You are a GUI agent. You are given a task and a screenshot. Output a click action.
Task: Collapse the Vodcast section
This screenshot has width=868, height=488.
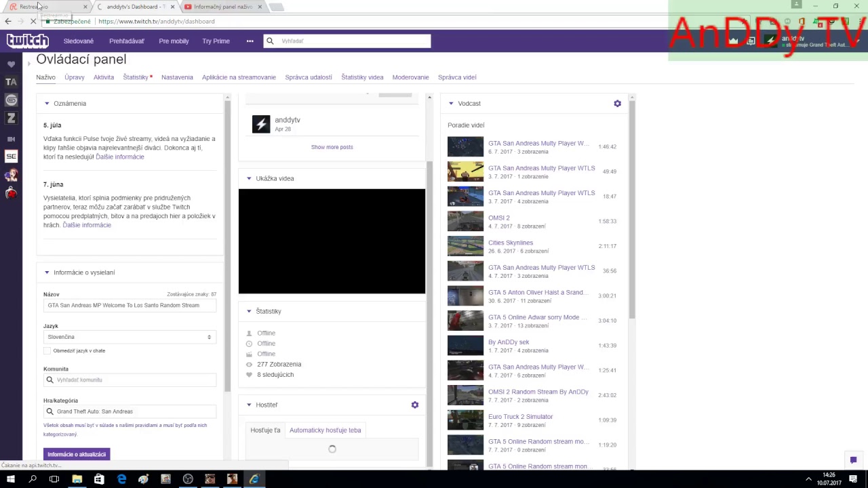pos(451,104)
